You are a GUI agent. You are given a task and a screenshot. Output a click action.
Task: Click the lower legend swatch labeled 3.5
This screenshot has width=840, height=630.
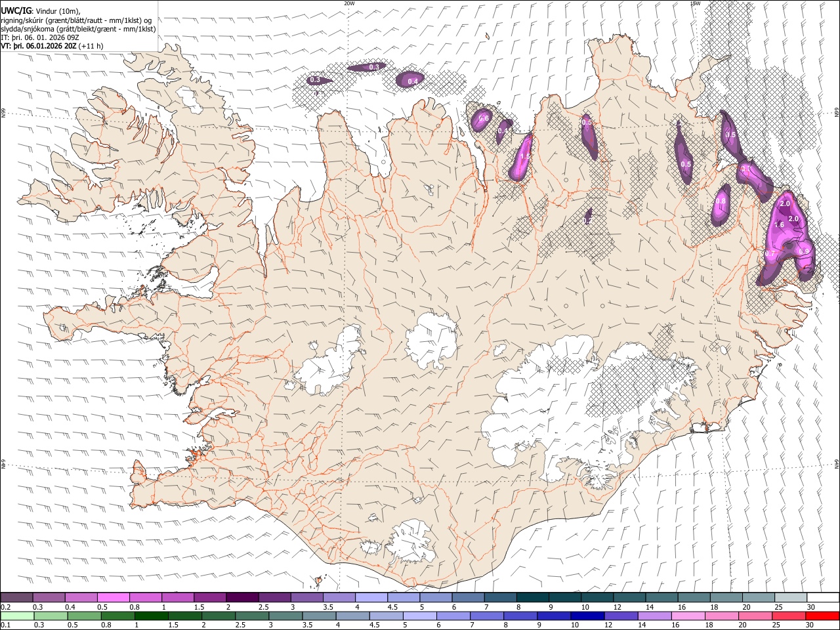pos(319,616)
